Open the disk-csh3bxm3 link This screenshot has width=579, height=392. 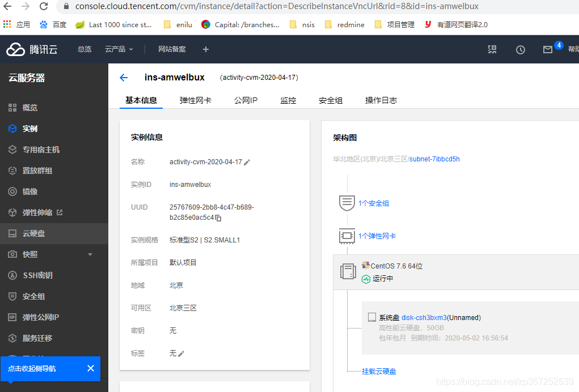point(424,318)
